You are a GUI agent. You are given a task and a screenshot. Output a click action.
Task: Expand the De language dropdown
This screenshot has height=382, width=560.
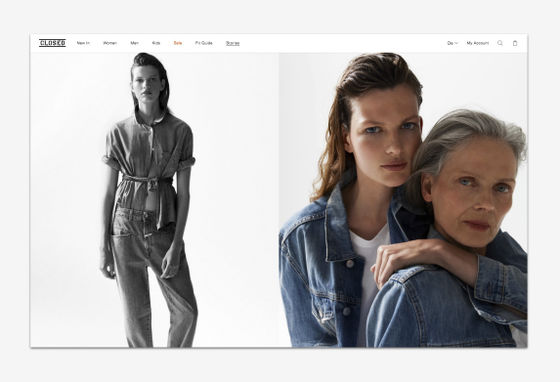tap(452, 43)
